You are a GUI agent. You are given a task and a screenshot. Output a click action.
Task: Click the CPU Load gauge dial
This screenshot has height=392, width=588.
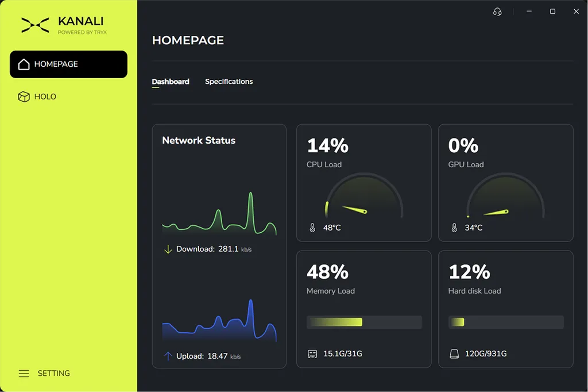pyautogui.click(x=364, y=195)
